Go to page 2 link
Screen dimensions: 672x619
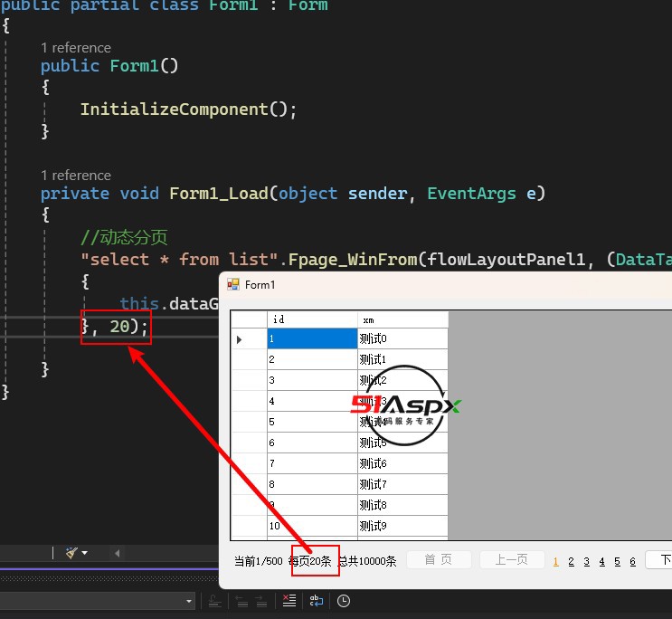pos(572,561)
